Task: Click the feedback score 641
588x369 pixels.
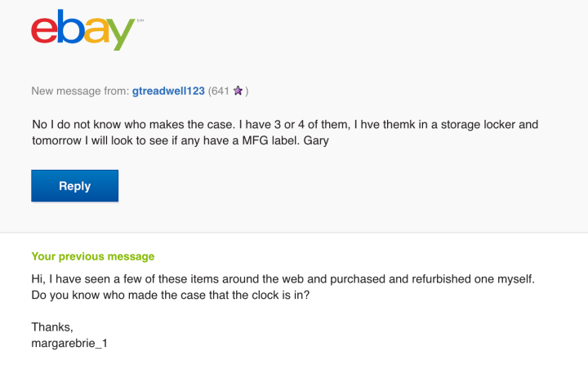Action: click(x=220, y=91)
